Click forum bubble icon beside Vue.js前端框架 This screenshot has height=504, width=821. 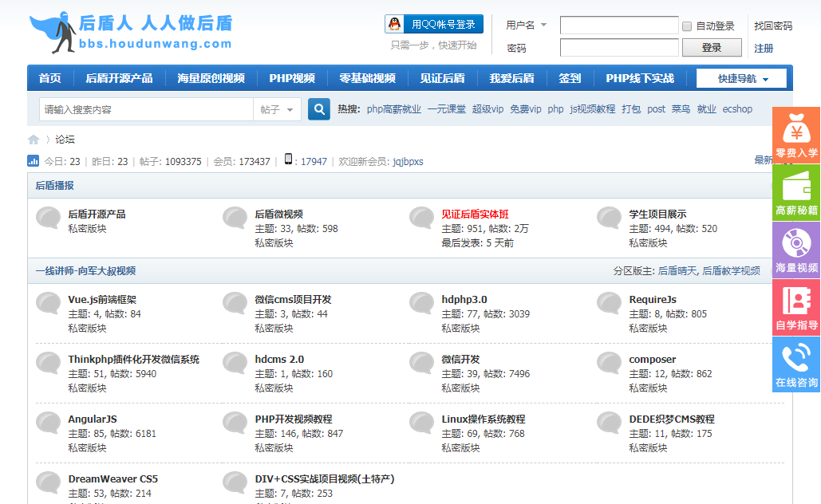48,303
